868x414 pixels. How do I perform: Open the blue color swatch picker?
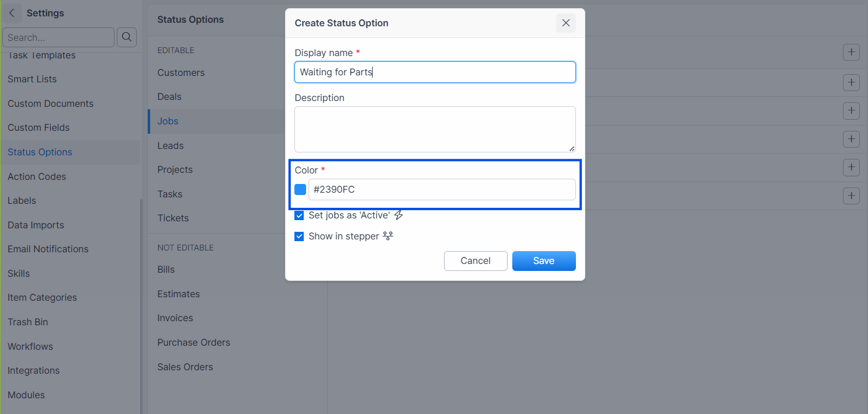300,190
